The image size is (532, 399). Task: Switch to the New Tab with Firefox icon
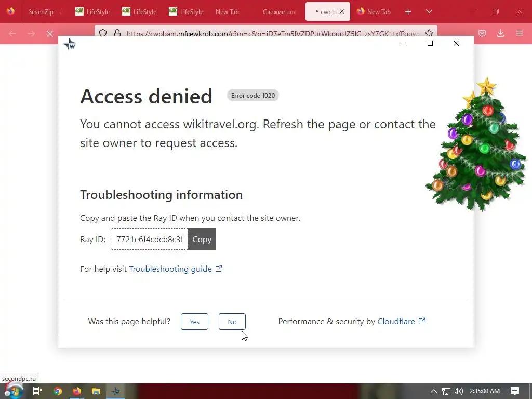click(x=374, y=11)
